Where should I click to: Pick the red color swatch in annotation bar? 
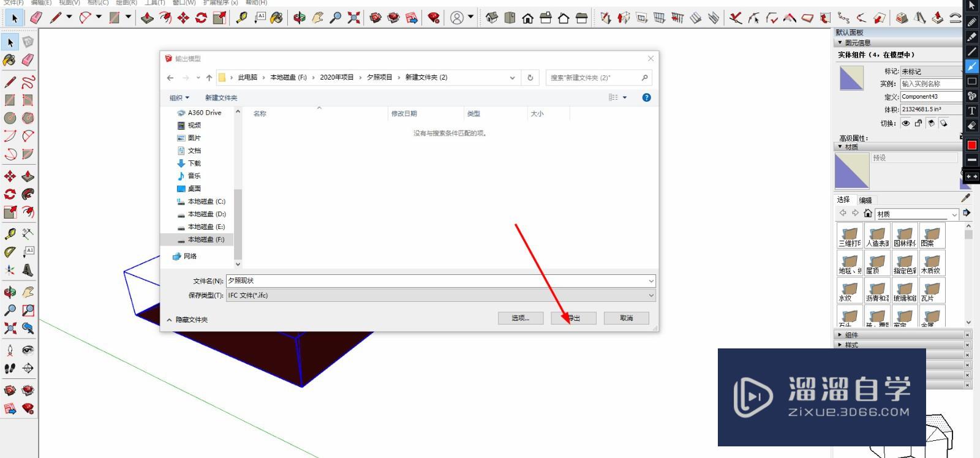point(971,145)
